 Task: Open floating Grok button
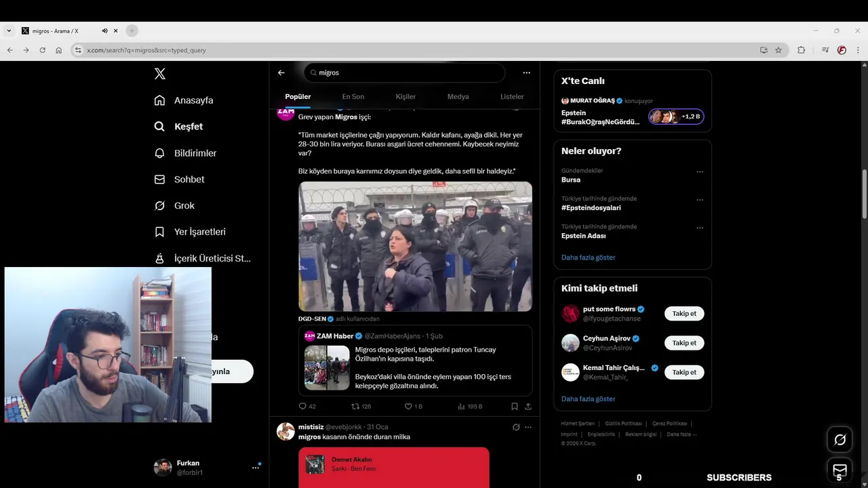(x=840, y=440)
